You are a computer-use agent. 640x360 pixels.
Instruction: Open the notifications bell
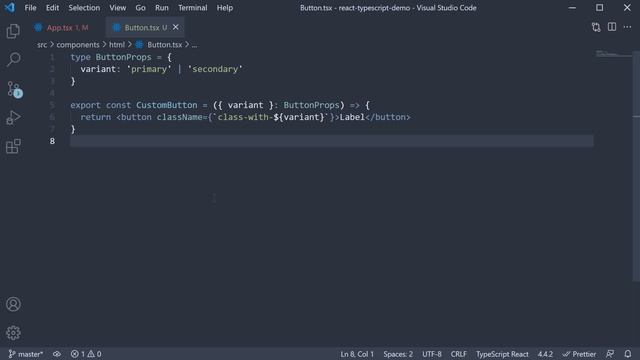[628, 354]
